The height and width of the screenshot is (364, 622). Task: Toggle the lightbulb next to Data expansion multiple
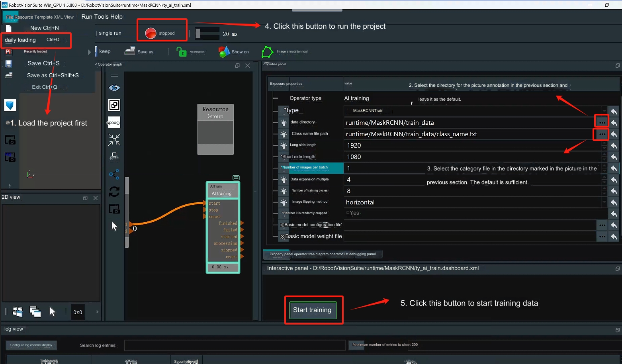coord(284,180)
